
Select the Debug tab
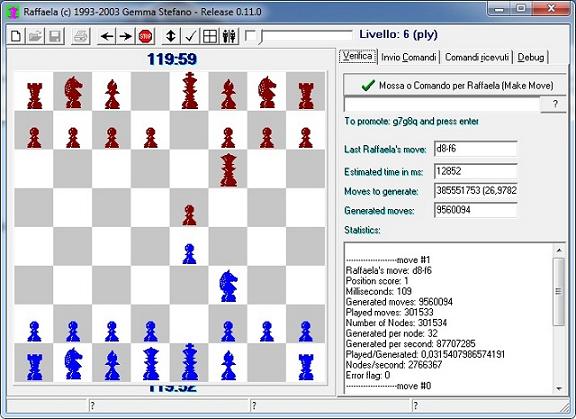point(530,57)
